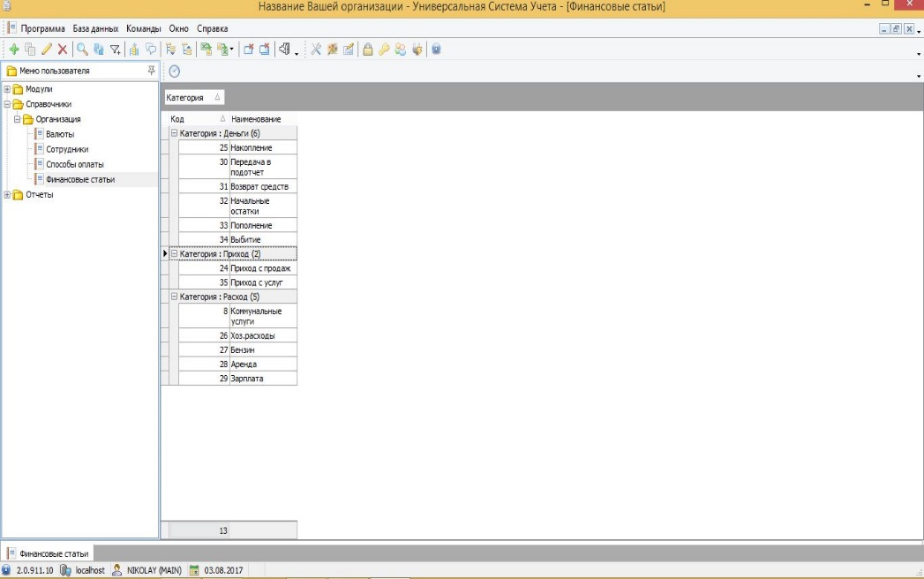
Task: Open settings with the crossed tools icon
Action: pos(317,49)
